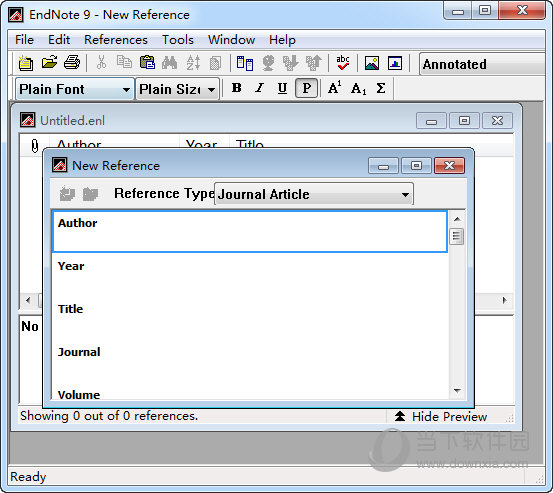Click right scroll arrow in Untitled.enl library
This screenshot has height=493, width=553.
(504, 300)
